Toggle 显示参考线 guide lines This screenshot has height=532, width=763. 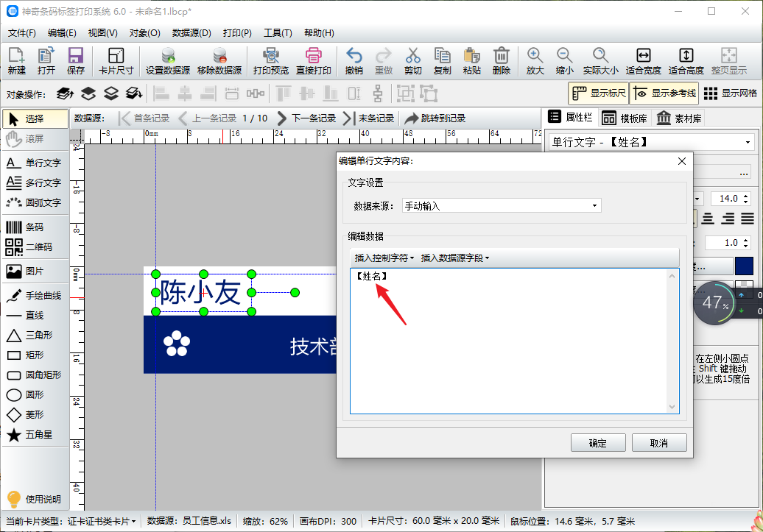(664, 93)
